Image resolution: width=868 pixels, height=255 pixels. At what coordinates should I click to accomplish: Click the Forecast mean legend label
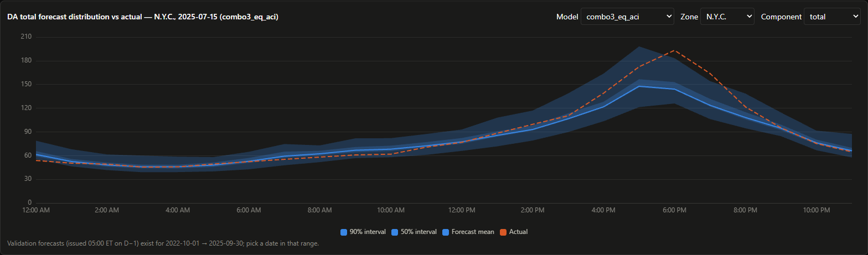473,232
